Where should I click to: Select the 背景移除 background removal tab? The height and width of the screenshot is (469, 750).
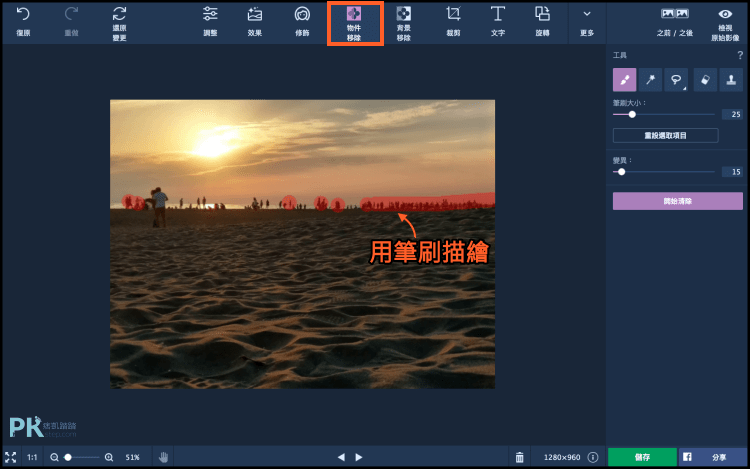pyautogui.click(x=404, y=23)
